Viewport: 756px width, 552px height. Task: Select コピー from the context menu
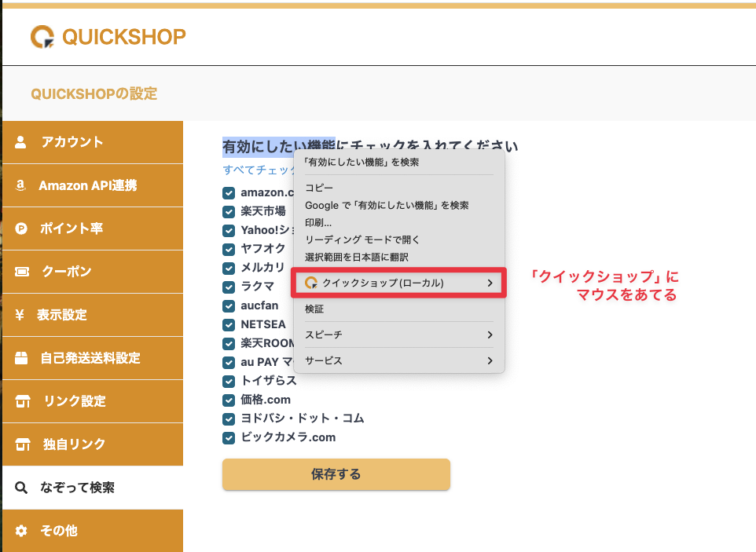[319, 188]
